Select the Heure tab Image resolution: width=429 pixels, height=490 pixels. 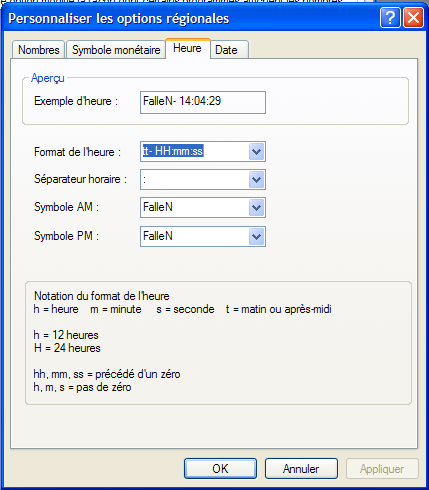[188, 49]
